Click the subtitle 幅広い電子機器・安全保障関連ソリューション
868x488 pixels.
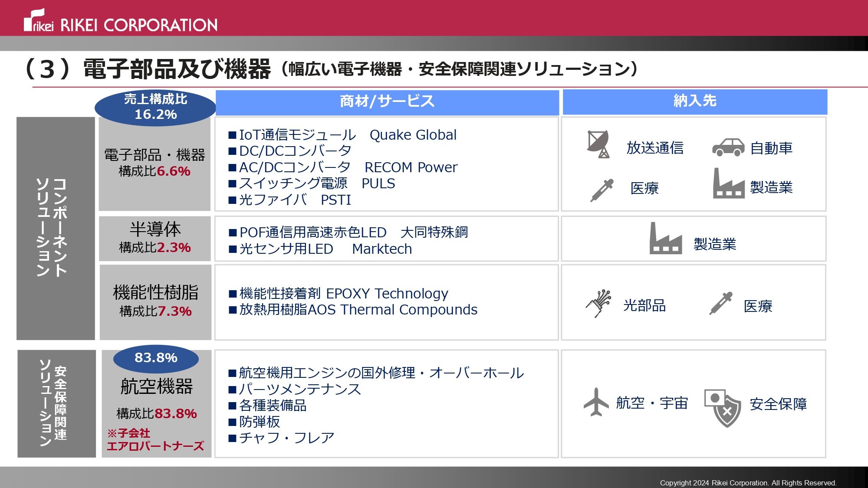(x=460, y=69)
